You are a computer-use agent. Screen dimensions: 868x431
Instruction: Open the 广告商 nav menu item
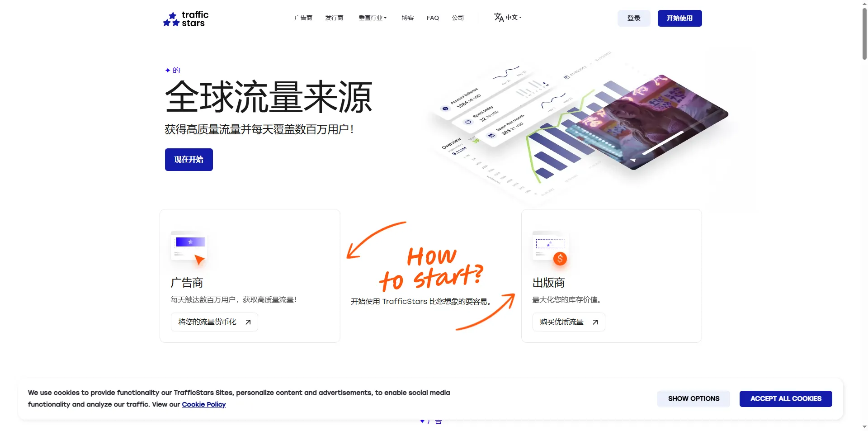[x=303, y=18]
